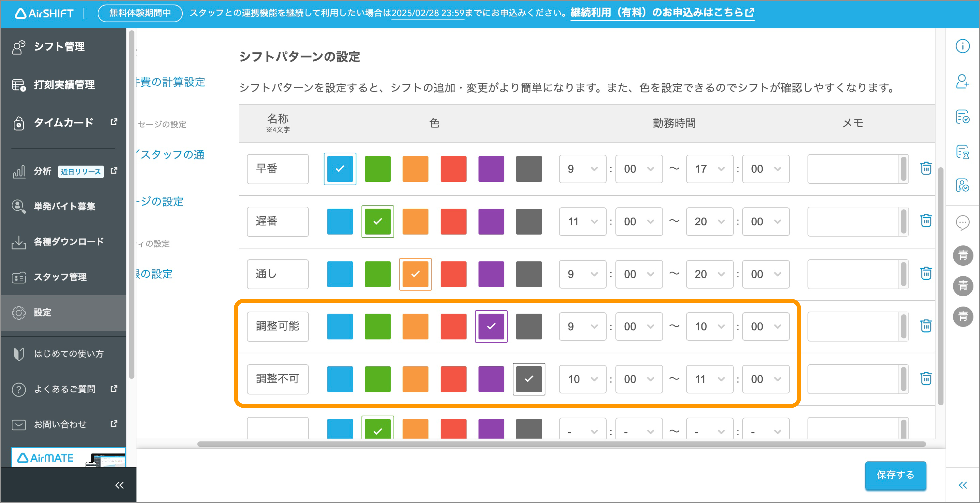Click the シフト管理 sidebar icon
Viewport: 980px width, 503px height.
click(x=19, y=47)
